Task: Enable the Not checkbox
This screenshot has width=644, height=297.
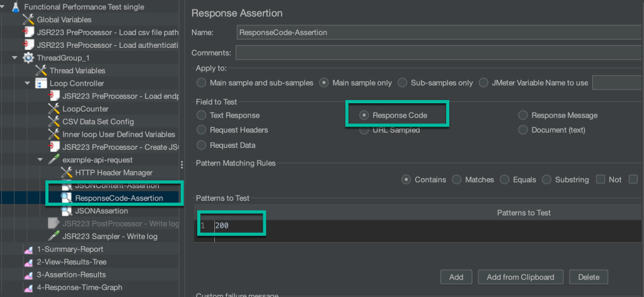Action: (x=601, y=179)
